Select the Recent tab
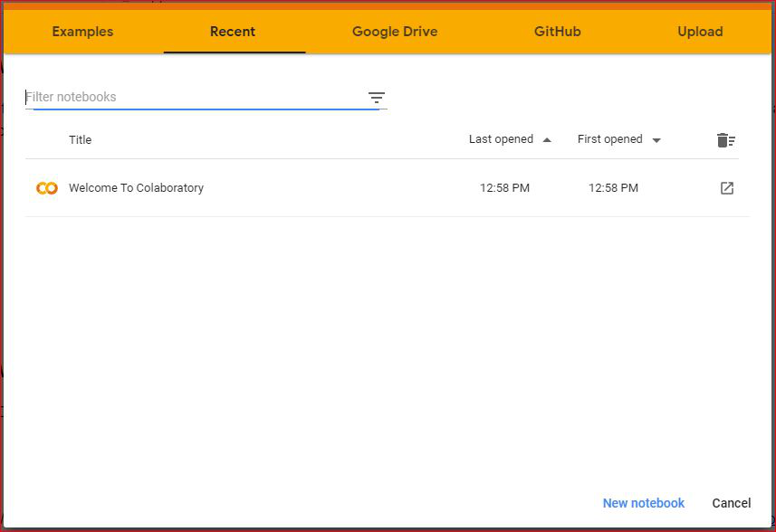Image resolution: width=776 pixels, height=532 pixels. pos(233,32)
